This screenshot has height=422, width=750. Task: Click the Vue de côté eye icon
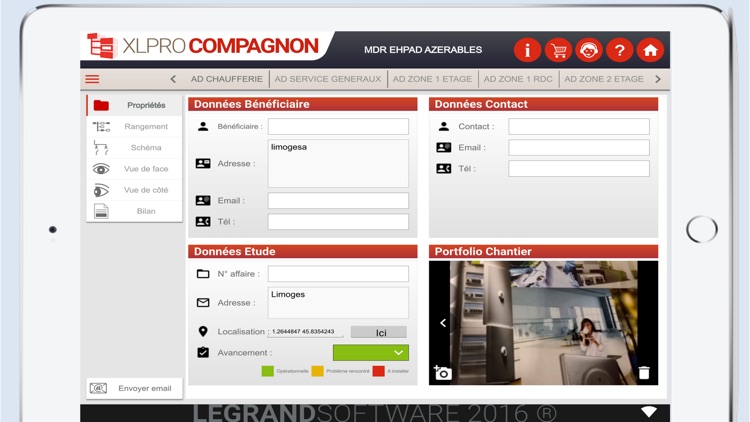pos(101,190)
